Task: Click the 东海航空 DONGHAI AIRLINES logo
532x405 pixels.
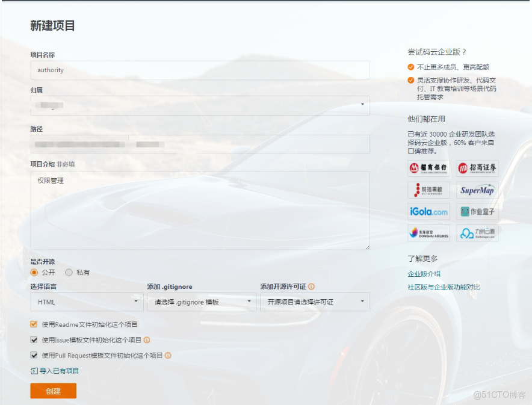Action: point(427,233)
